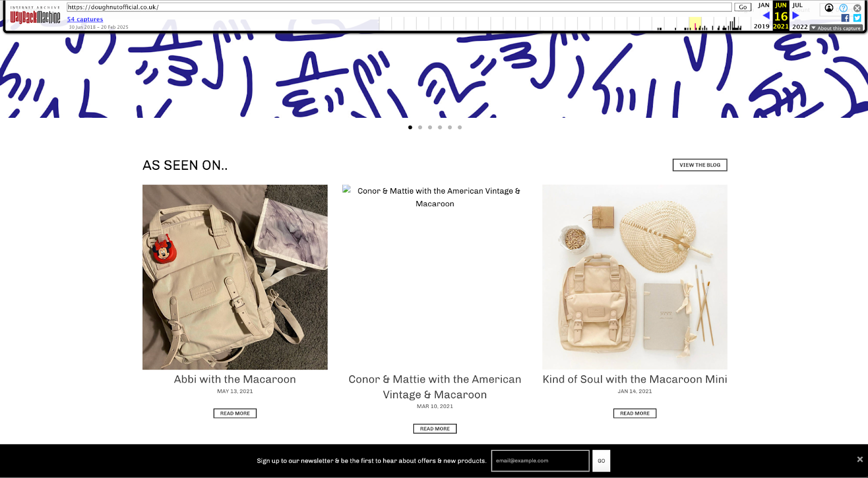Select the highlighted 2021 capture timeline bar
Image resolution: width=868 pixels, height=478 pixels.
click(x=695, y=23)
